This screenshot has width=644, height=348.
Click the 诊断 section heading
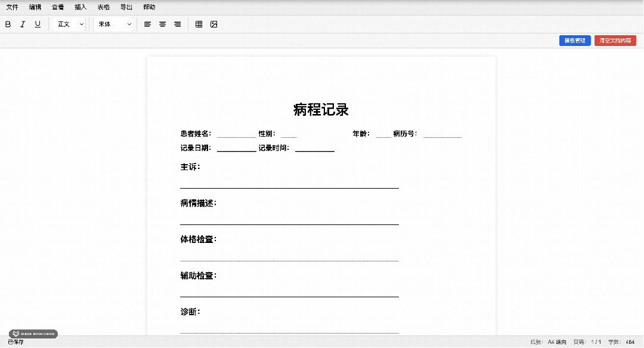(x=190, y=312)
